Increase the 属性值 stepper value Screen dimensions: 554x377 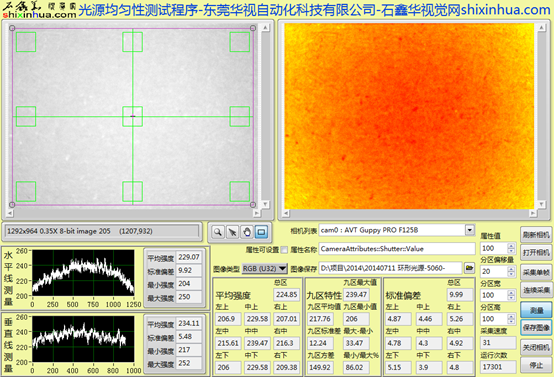[x=511, y=246]
